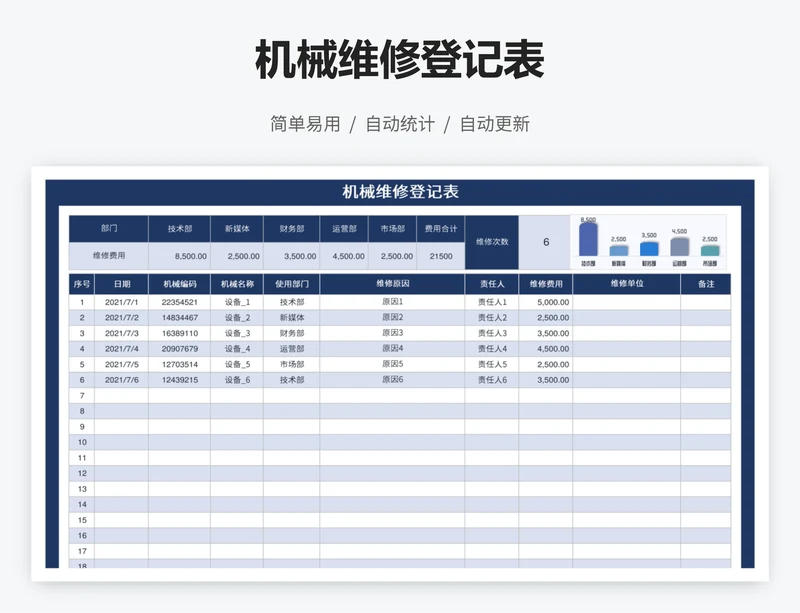This screenshot has width=800, height=613.
Task: Click machine code 22354521
Action: 180,302
